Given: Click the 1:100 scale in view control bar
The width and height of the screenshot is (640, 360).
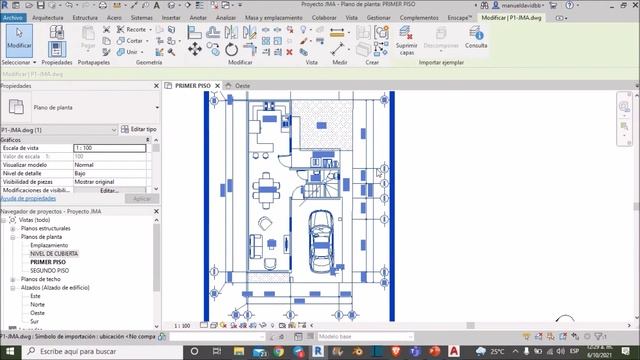Looking at the screenshot, I should 182,326.
